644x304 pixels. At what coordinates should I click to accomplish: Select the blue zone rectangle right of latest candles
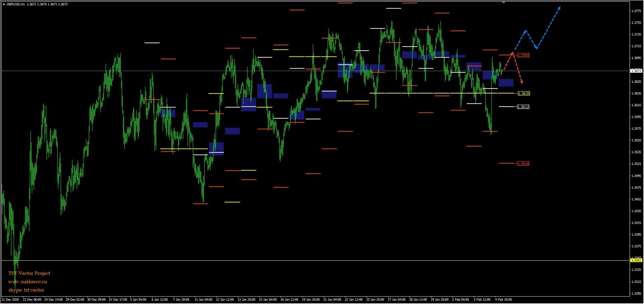tap(506, 83)
